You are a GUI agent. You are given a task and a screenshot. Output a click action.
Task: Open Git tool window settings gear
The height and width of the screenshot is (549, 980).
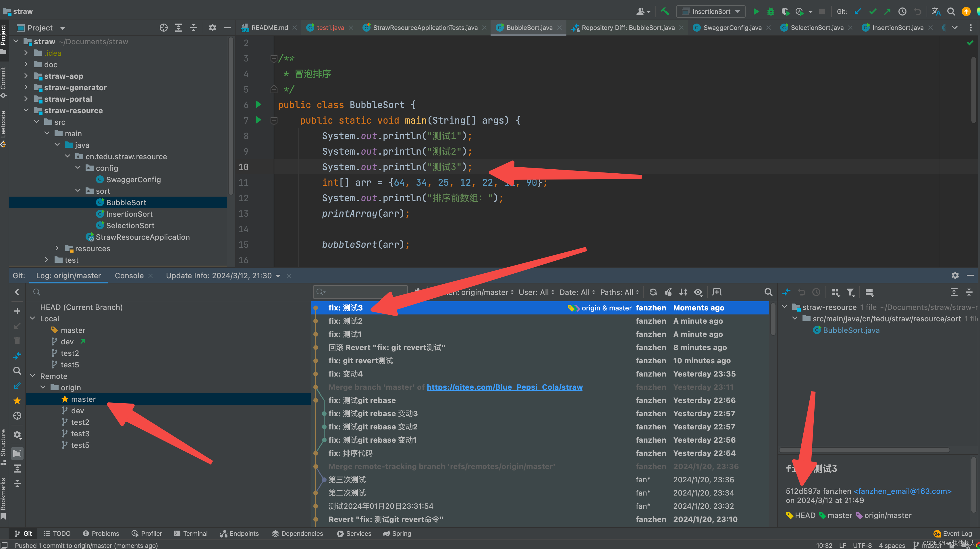click(x=955, y=275)
